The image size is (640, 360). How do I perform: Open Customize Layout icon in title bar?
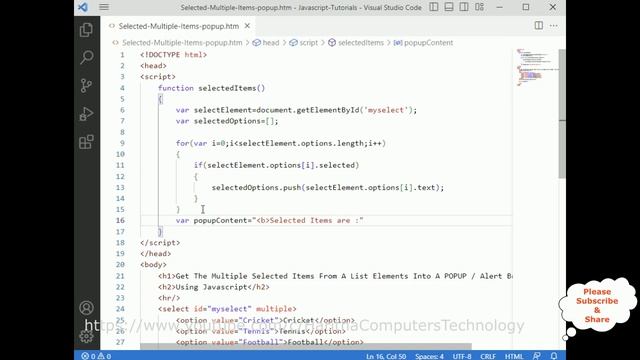[x=480, y=7]
